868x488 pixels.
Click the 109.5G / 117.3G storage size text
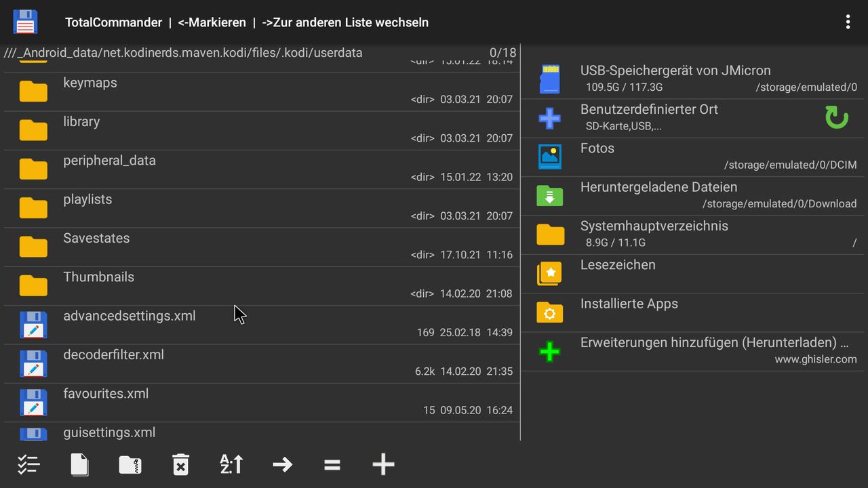624,87
